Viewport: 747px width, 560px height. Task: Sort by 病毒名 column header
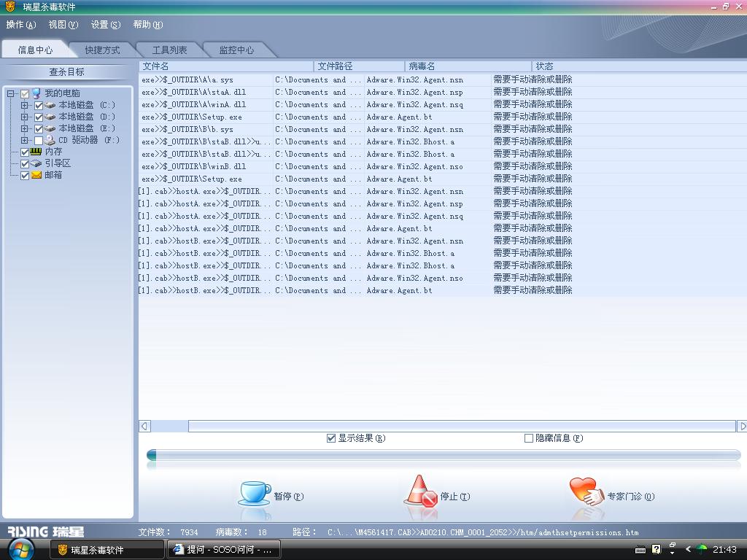click(468, 66)
